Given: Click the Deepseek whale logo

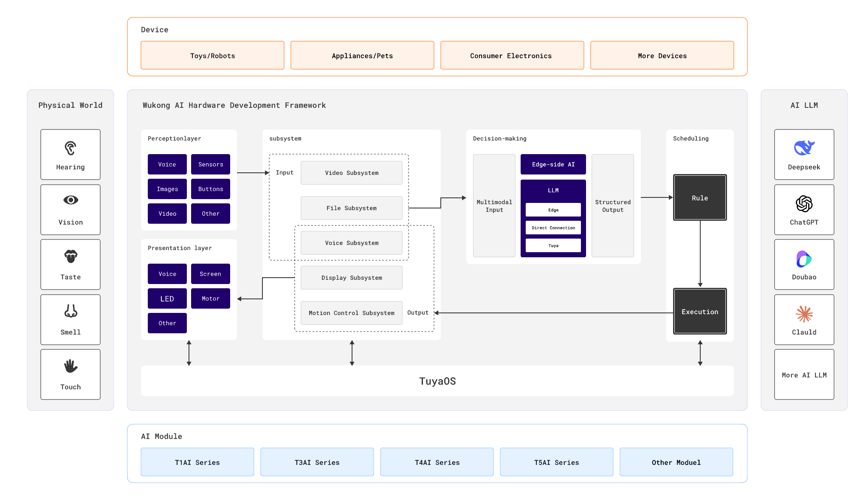Looking at the screenshot, I should [804, 148].
